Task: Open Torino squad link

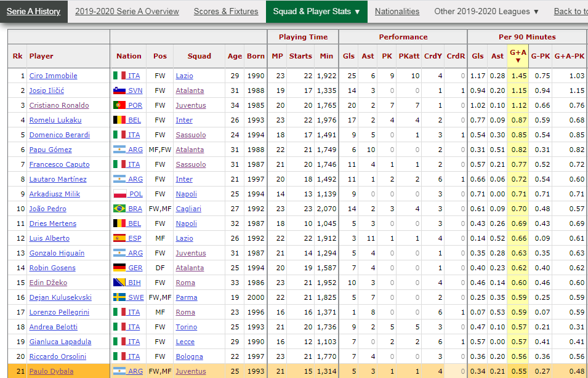Action: pos(187,327)
